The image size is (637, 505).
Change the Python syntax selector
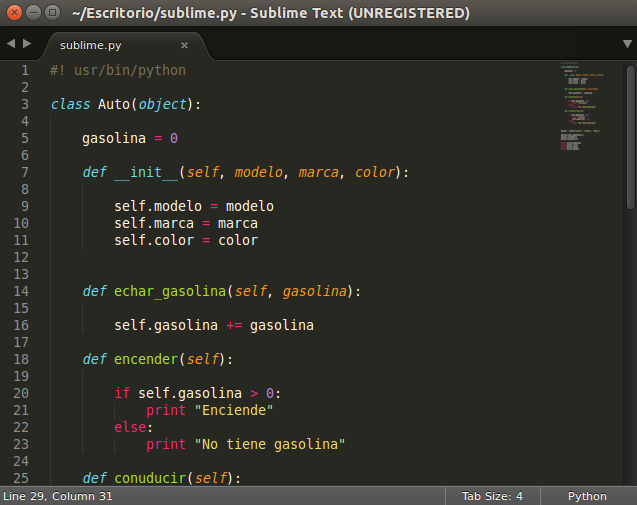587,496
